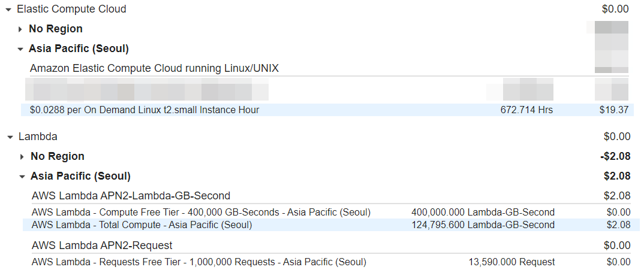The width and height of the screenshot is (644, 279).
Task: Click the '-$2.08' Lambda No Region amount
Action: [x=615, y=156]
